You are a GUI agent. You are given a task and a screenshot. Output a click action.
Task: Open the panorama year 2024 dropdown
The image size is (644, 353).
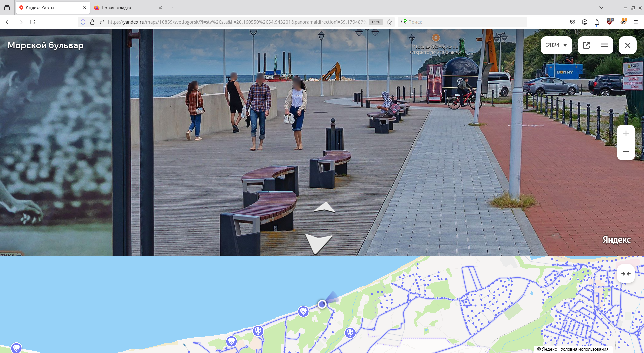556,45
